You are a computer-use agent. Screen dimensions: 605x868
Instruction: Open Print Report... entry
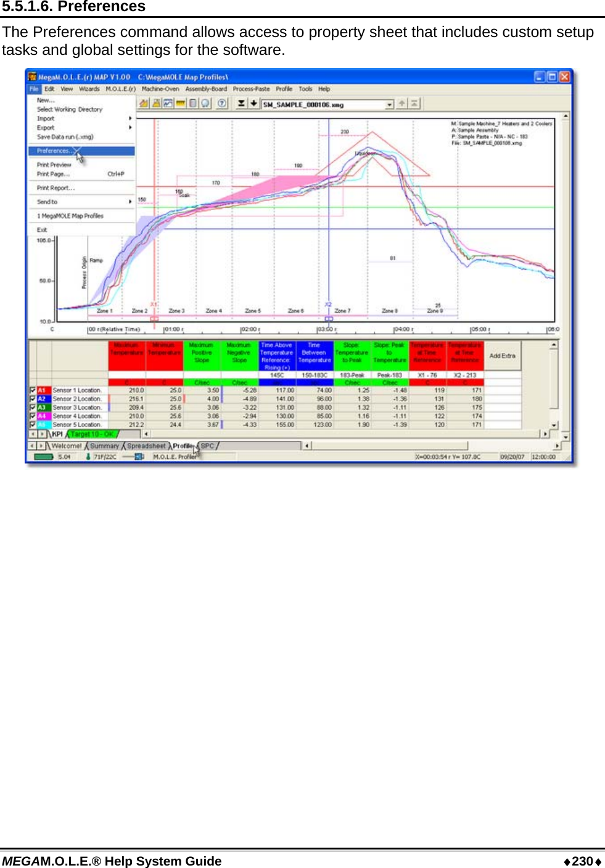[x=56, y=188]
